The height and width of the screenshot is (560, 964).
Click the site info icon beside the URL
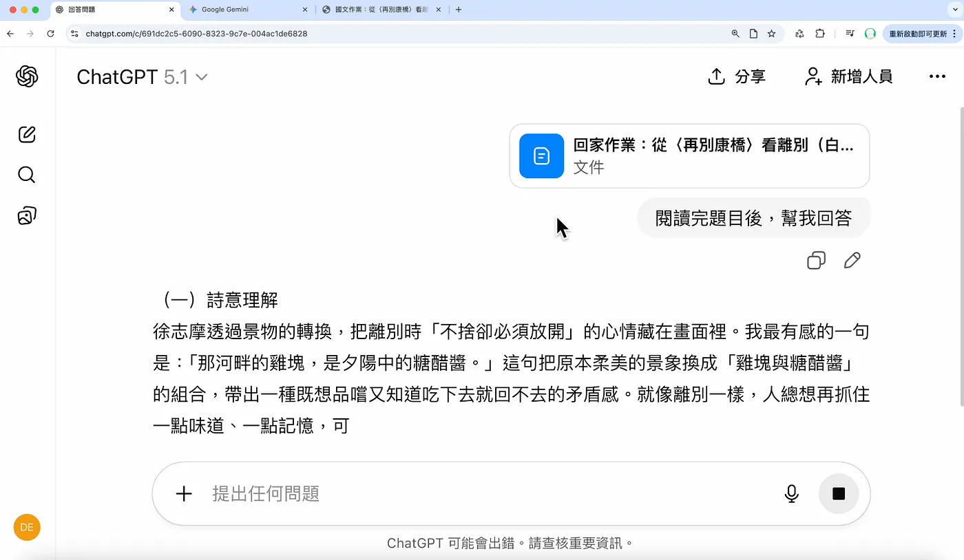[x=75, y=33]
